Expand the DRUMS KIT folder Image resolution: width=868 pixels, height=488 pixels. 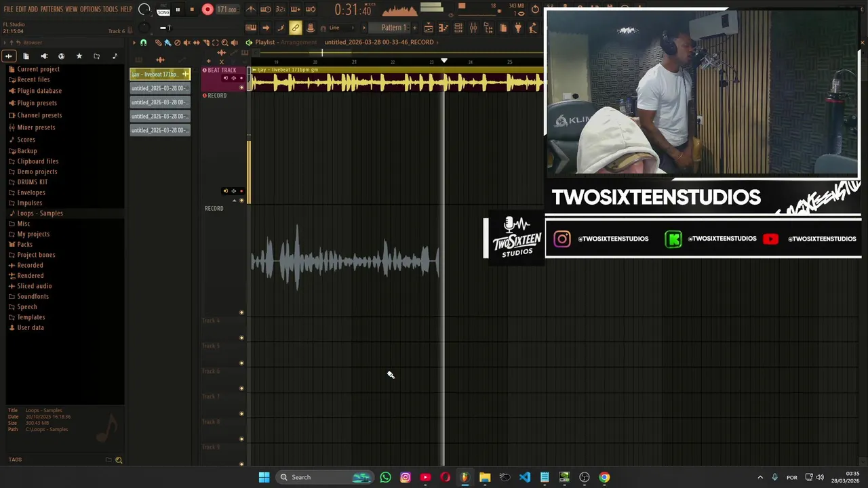point(32,182)
